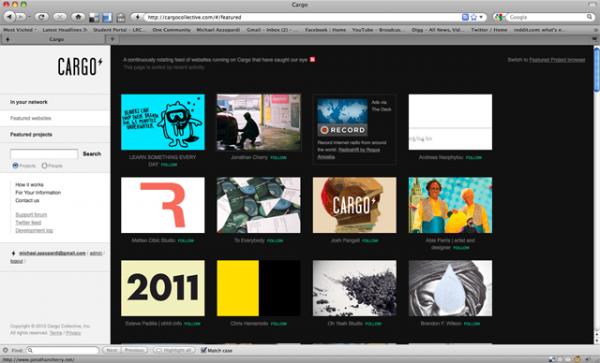
Task: Click the Find bar Next button
Action: 112,350
